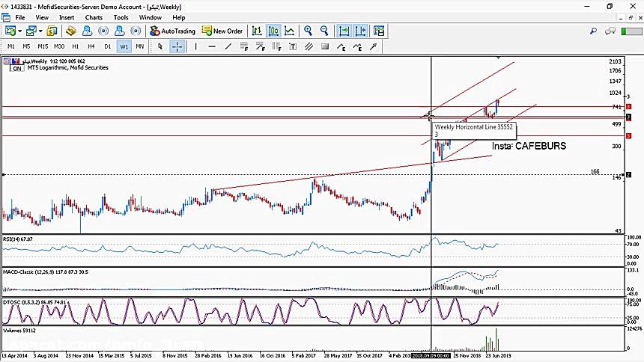Select the arrow cursor tool
This screenshot has height=362, width=644.
(160, 46)
